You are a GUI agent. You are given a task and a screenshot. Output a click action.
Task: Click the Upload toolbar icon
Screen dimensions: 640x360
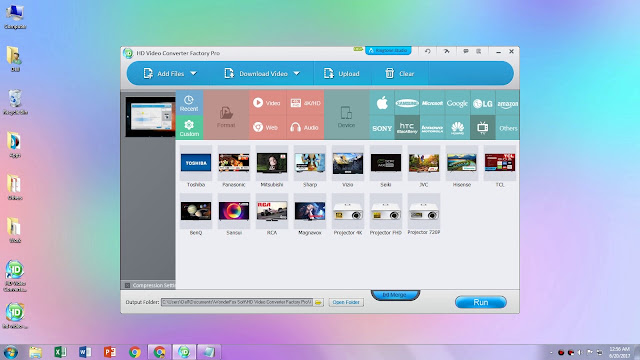[x=329, y=73]
